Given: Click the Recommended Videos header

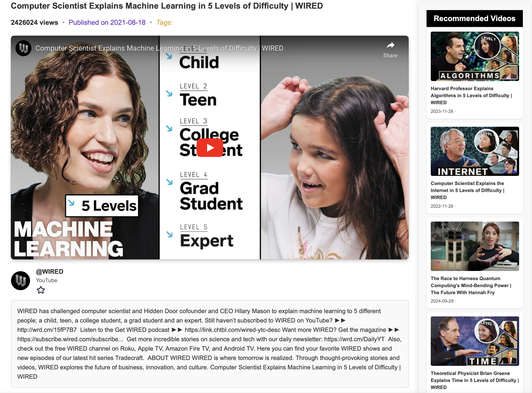Looking at the screenshot, I should pyautogui.click(x=474, y=19).
